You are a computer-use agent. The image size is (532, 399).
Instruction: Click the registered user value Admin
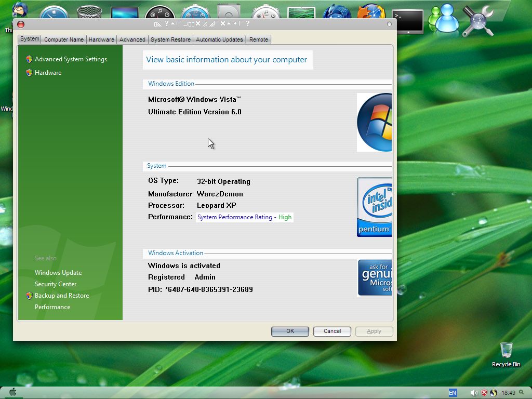pos(205,277)
